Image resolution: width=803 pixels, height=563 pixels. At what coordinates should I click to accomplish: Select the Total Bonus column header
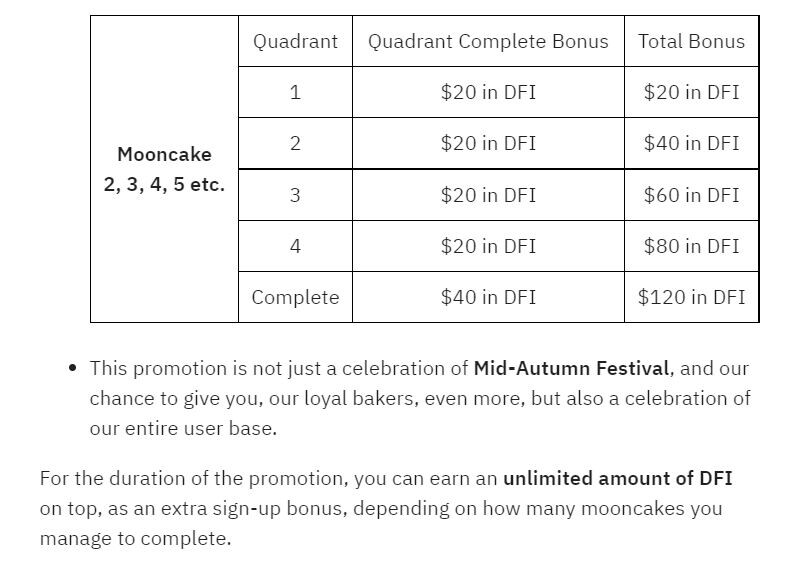(691, 41)
